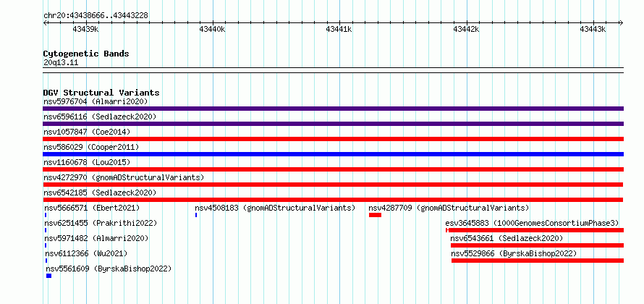Screen dimensions: 644x304
Task: Click esv3645883 (1000GenomesConsortiumPhase3) label
Action: (532, 223)
